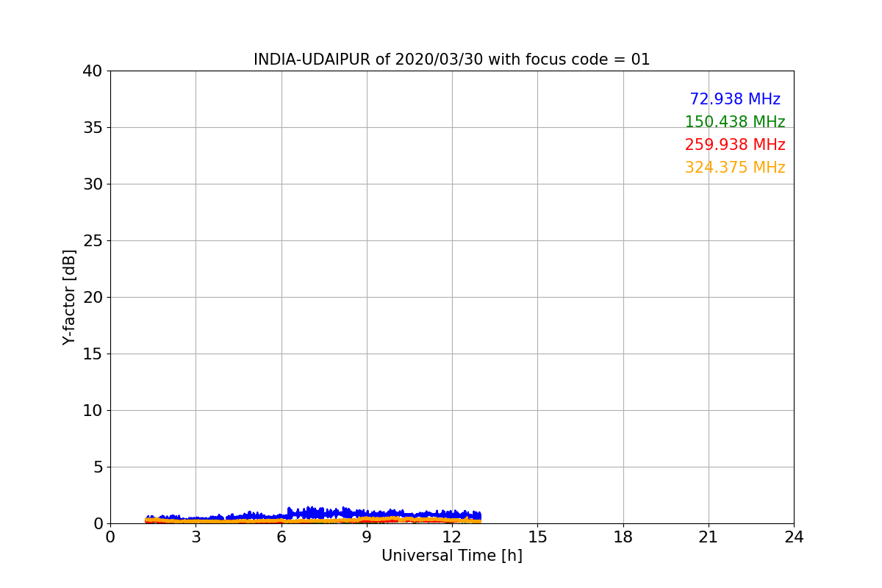Click the 'Universal Time [h]' axis label

(452, 556)
